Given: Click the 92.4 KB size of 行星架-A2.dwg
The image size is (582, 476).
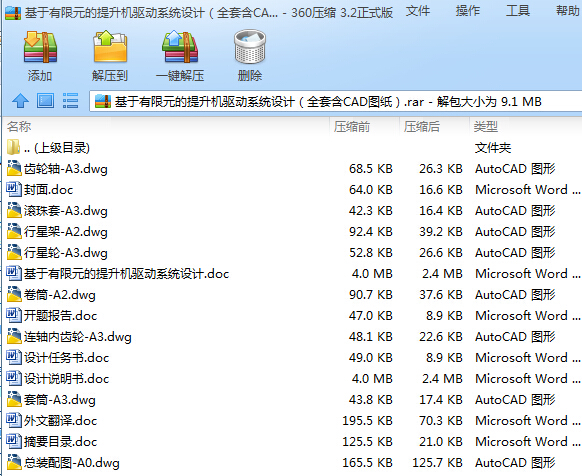Looking at the screenshot, I should pos(370,232).
